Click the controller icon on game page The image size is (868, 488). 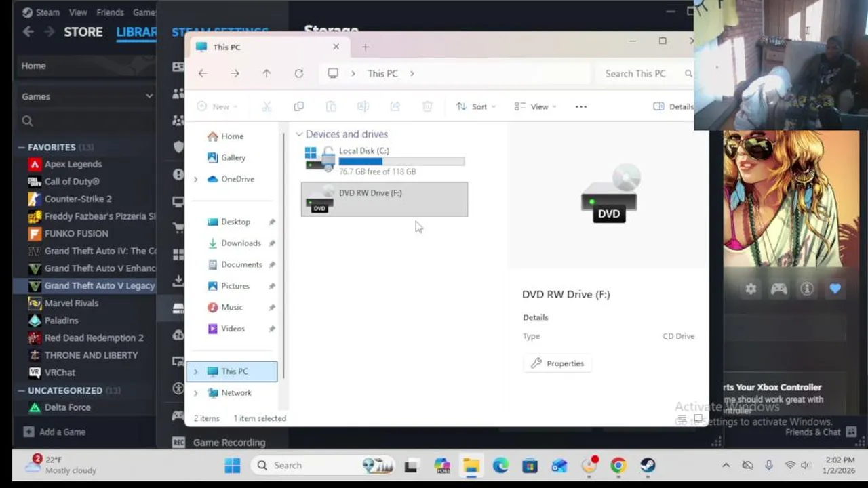point(778,289)
